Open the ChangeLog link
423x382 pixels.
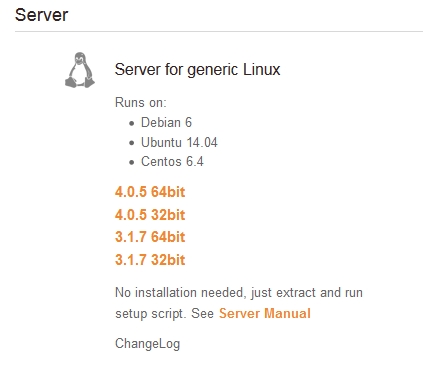tap(148, 344)
